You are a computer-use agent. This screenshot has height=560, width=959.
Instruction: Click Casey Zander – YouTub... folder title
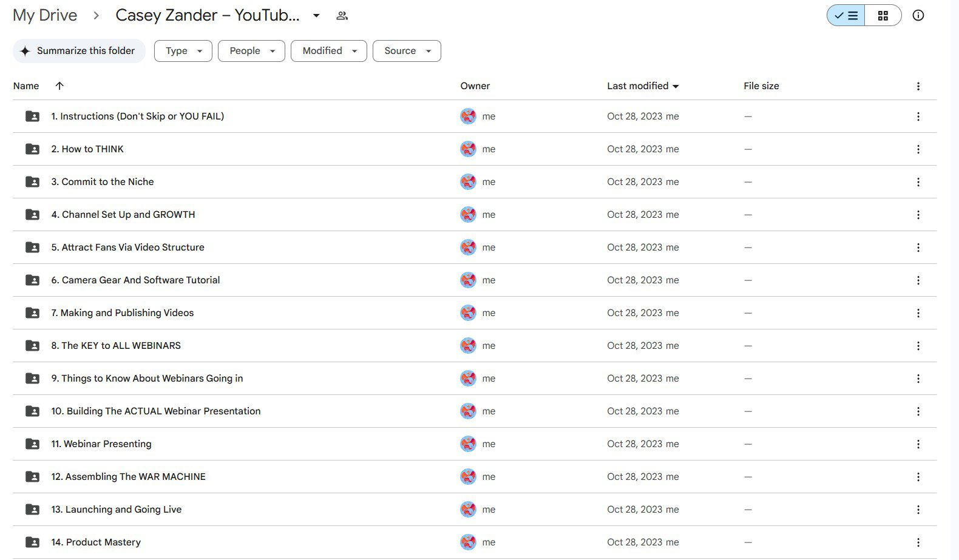tap(208, 15)
